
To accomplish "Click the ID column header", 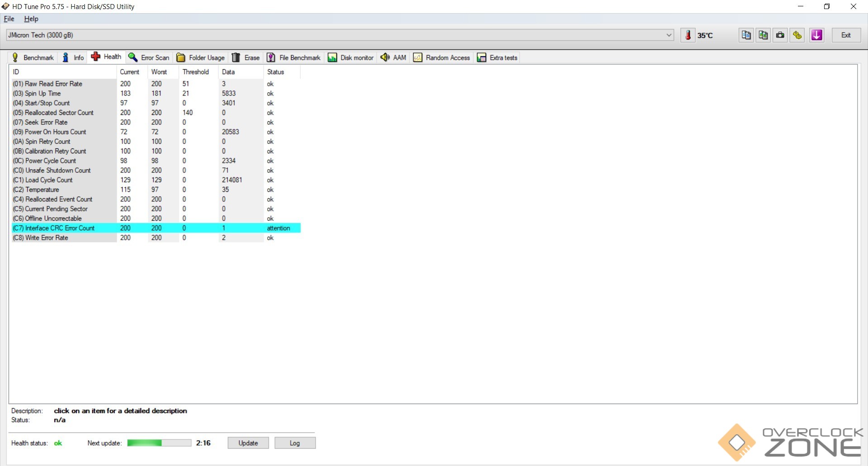I will click(x=64, y=72).
